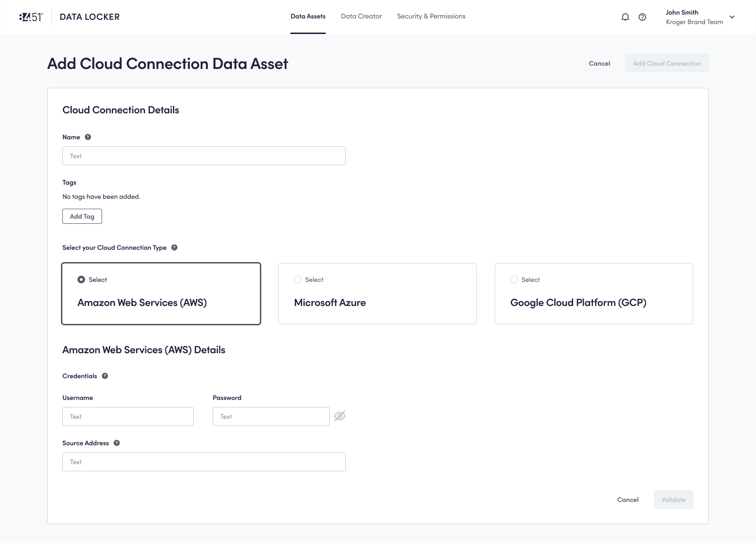This screenshot has width=756, height=543.
Task: Click the 'No tags have been added.' text
Action: point(101,196)
